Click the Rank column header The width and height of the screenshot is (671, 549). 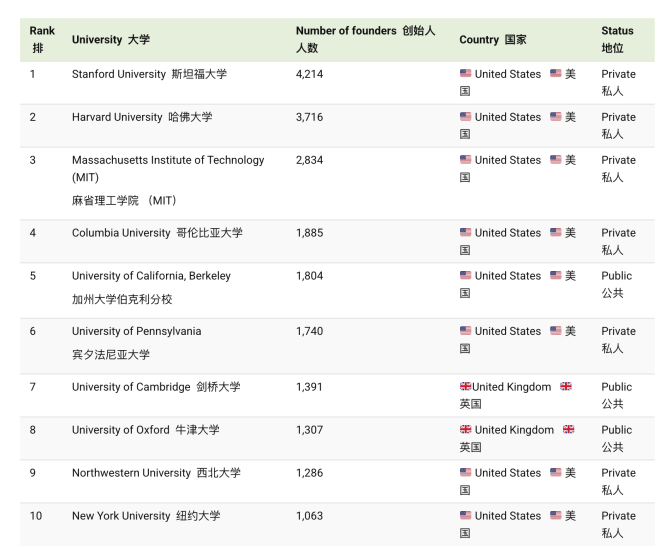tap(42, 39)
